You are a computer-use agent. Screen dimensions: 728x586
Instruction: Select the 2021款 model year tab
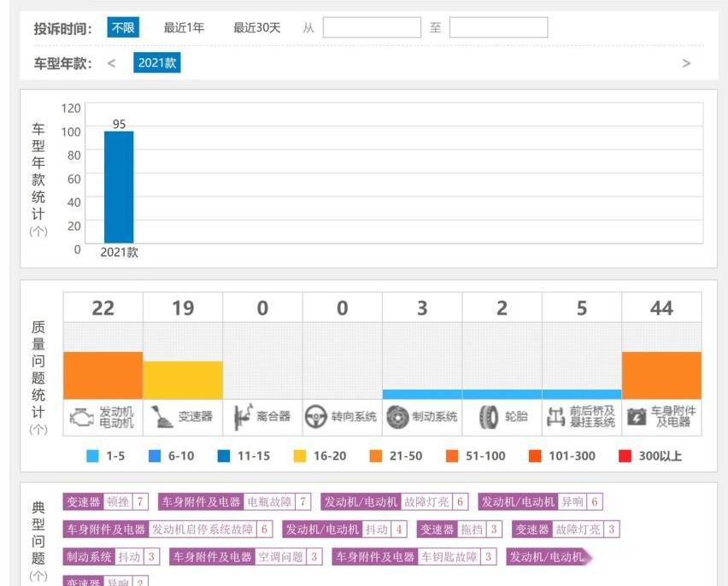click(157, 63)
